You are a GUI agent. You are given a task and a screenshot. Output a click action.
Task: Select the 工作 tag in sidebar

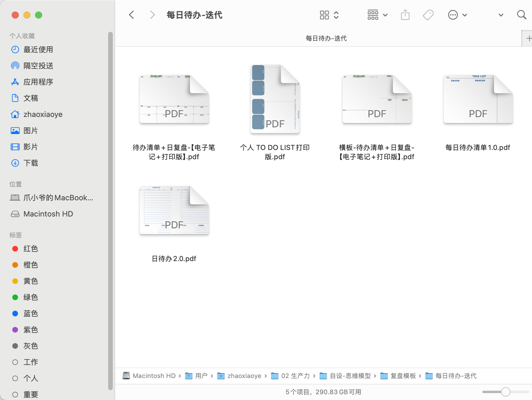click(x=30, y=362)
